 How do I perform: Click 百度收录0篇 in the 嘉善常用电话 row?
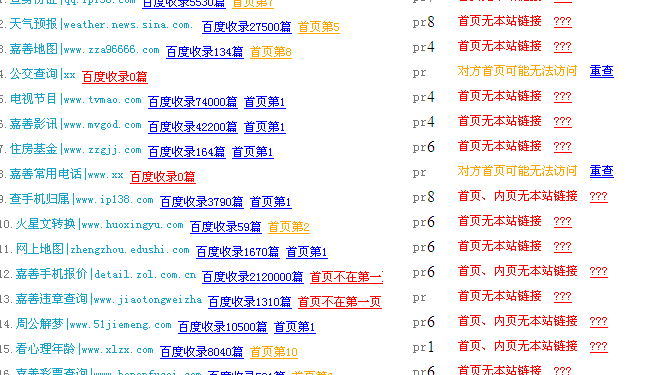(x=163, y=177)
